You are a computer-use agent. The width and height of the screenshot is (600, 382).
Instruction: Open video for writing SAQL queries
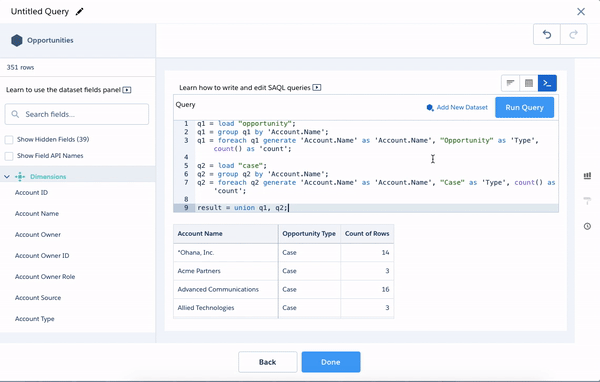coord(316,88)
